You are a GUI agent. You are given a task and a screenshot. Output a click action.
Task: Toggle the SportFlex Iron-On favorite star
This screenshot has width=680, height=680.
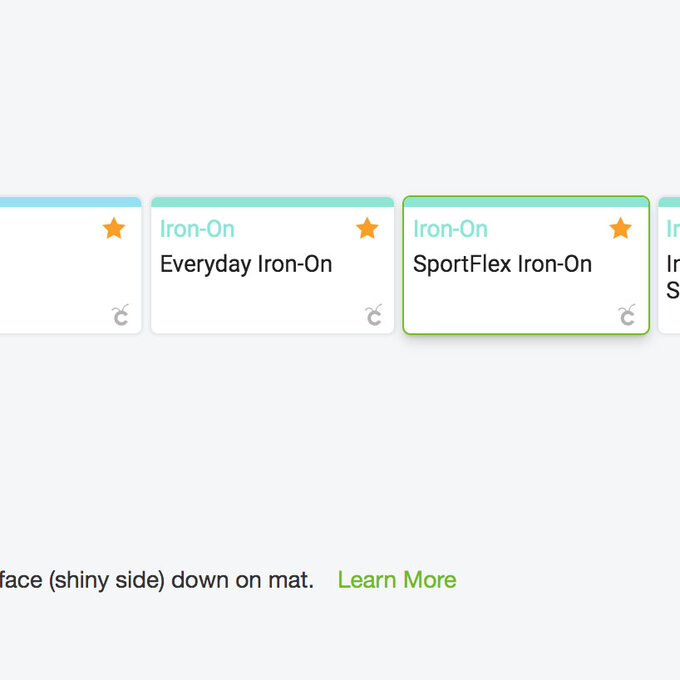pyautogui.click(x=620, y=228)
